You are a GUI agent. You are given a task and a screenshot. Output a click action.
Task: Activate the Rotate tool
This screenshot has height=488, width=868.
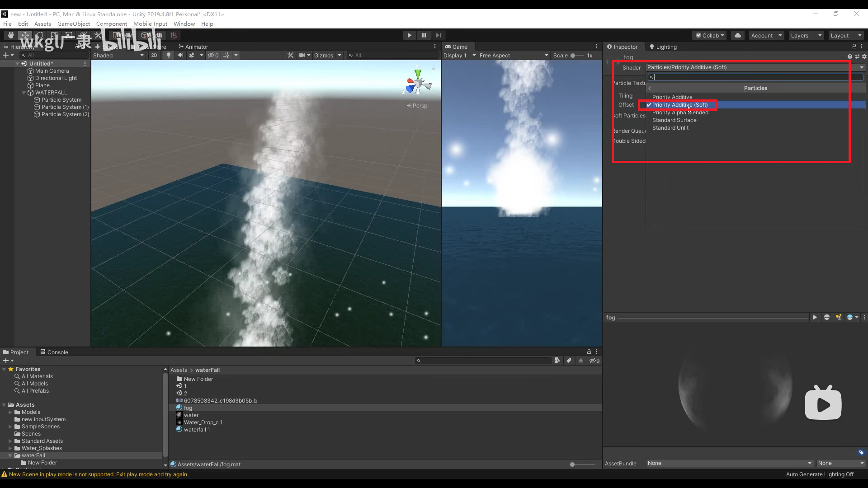41,35
